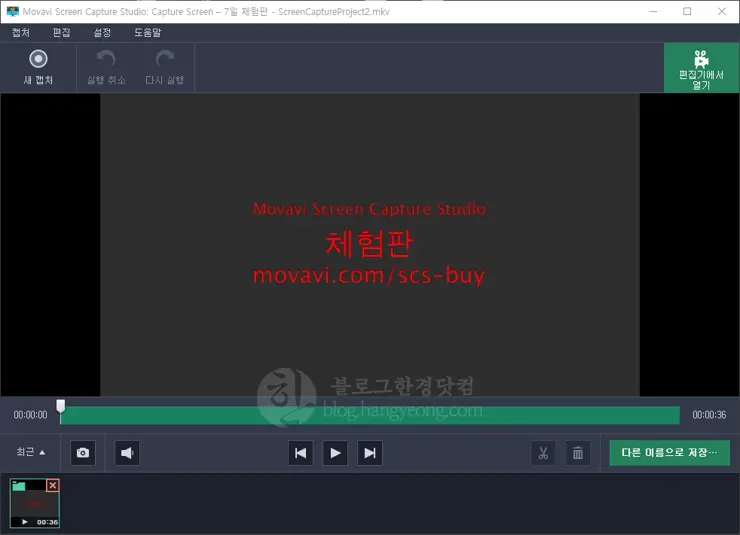
Task: Open recording in editor (편집기에서 열기)
Action: [701, 68]
